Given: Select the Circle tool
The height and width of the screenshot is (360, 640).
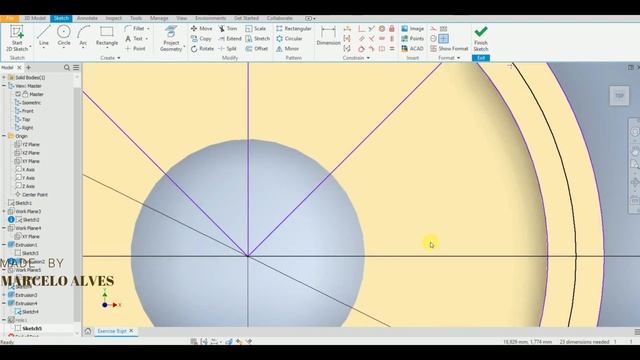Looking at the screenshot, I should tap(64, 36).
